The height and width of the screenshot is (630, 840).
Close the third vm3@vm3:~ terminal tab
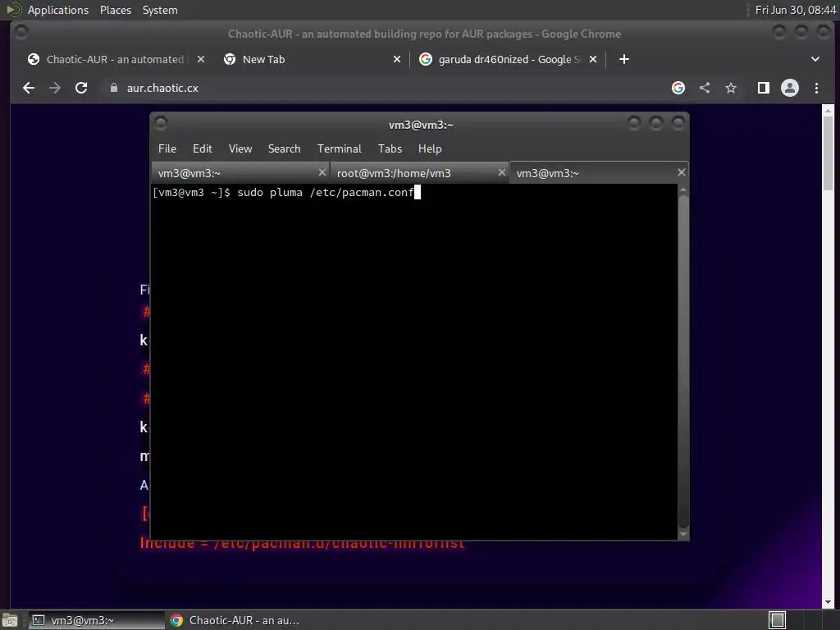(682, 172)
